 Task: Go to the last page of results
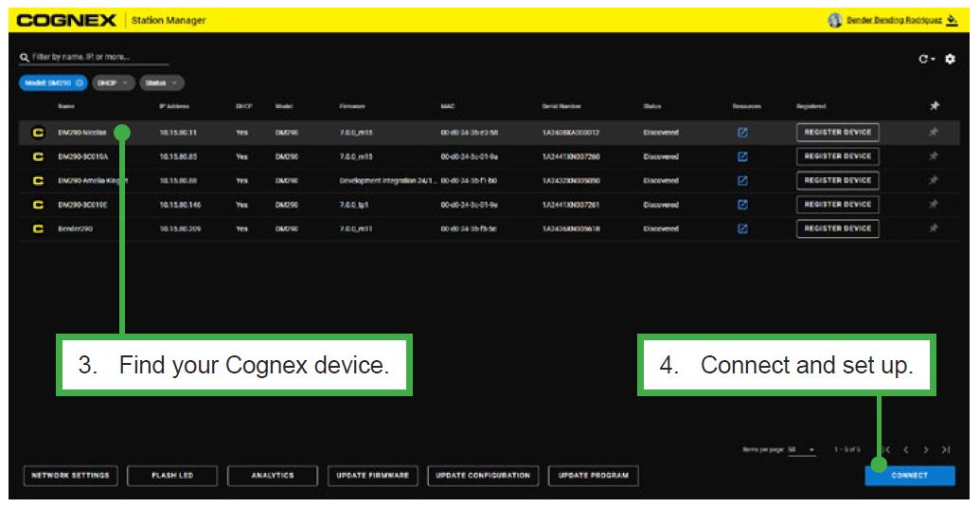tap(945, 449)
